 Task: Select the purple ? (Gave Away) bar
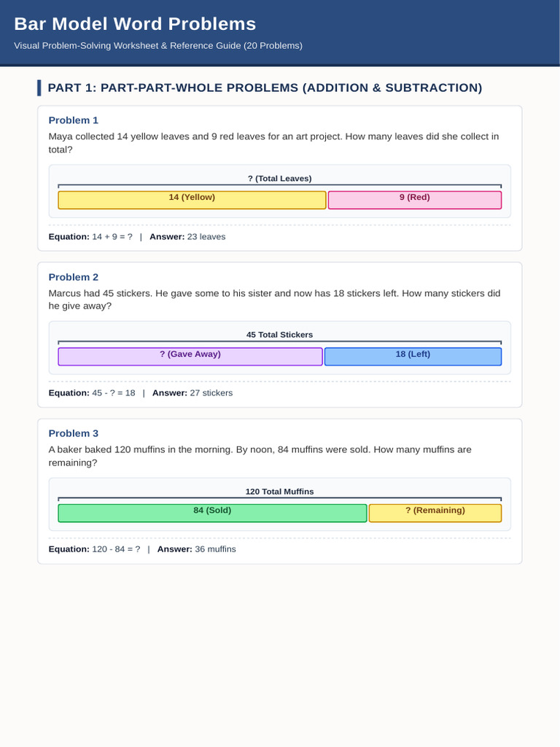[x=190, y=356]
